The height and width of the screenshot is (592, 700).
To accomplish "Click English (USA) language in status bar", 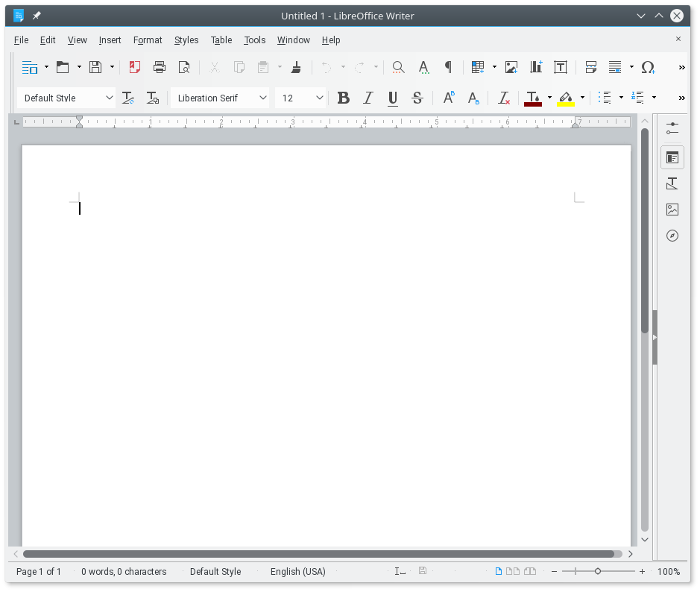I will point(298,572).
